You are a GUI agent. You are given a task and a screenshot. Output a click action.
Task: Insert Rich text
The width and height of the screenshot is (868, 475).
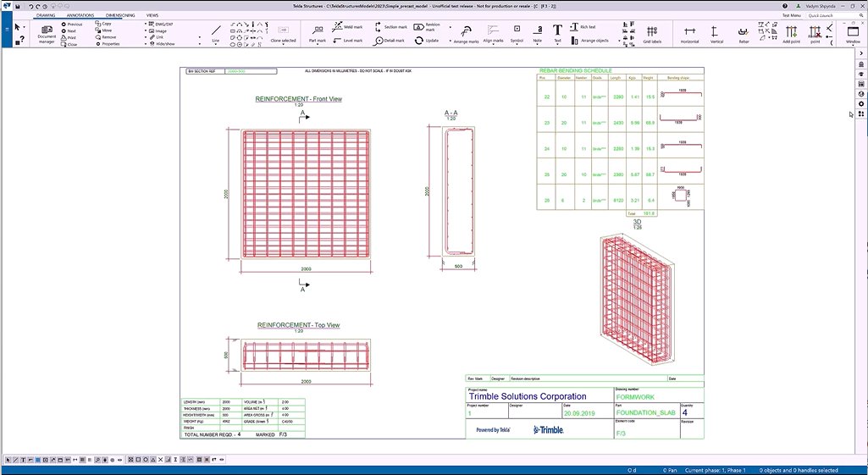(x=583, y=26)
